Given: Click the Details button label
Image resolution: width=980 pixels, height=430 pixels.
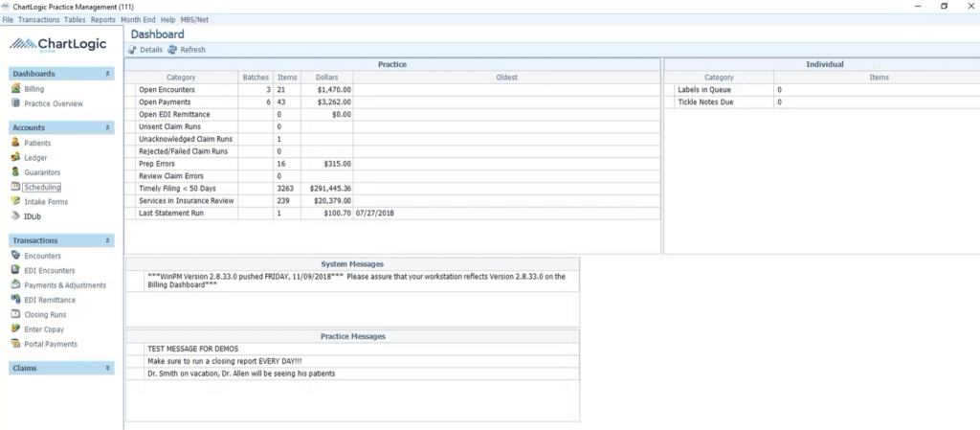Looking at the screenshot, I should point(151,50).
